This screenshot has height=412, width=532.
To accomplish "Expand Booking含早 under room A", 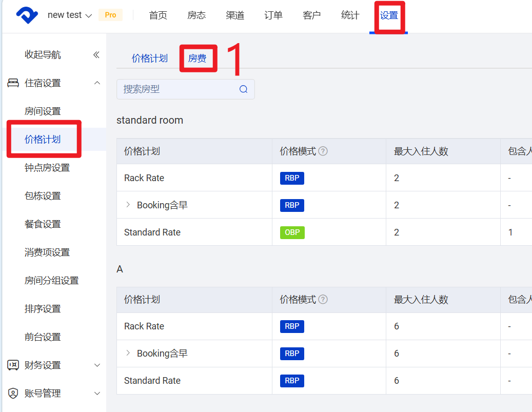I will pyautogui.click(x=128, y=353).
